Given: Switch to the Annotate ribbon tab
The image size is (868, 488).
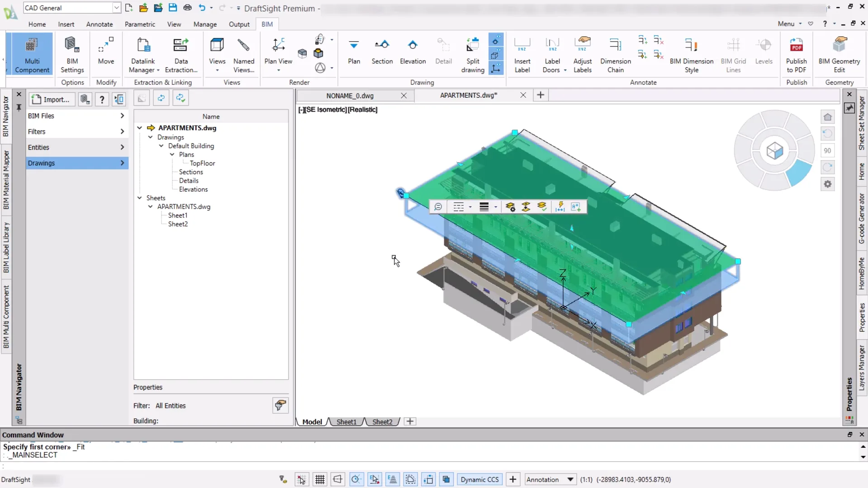Looking at the screenshot, I should coord(100,24).
